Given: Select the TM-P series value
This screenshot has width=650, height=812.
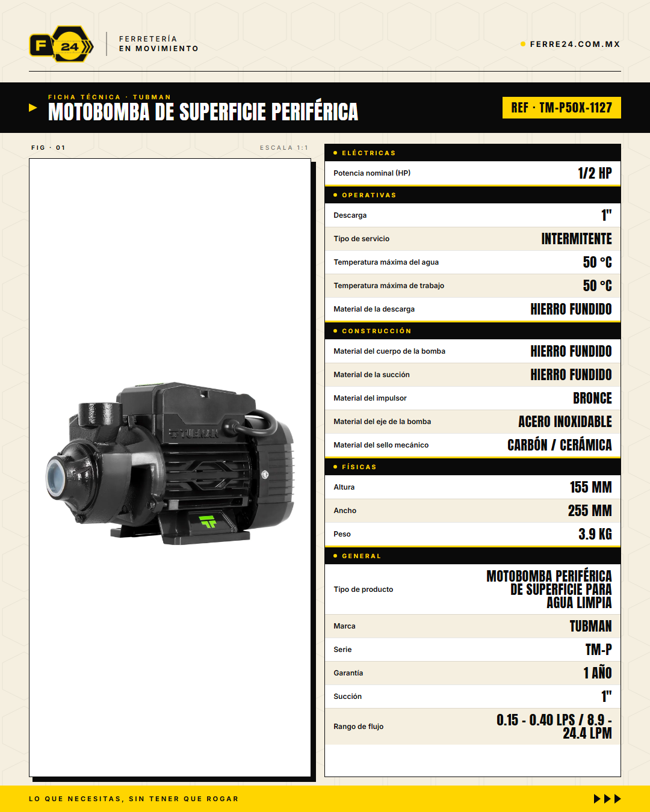Looking at the screenshot, I should pos(599,650).
